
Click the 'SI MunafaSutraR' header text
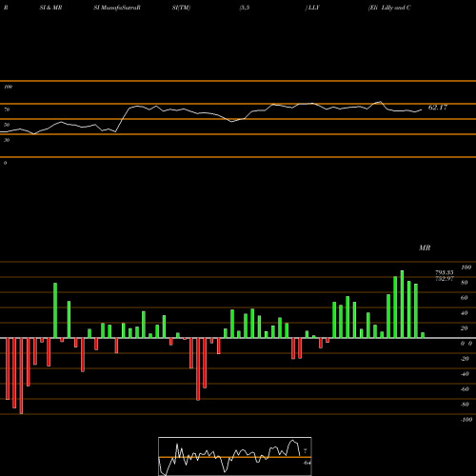117,8
